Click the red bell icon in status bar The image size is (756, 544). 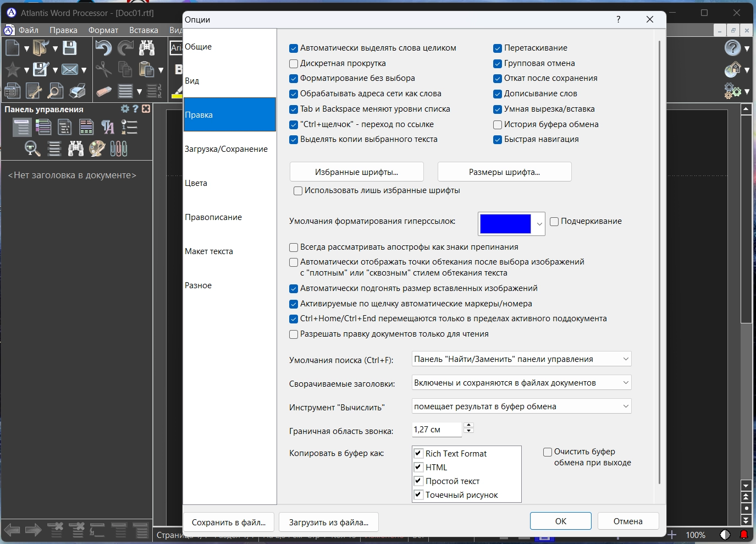click(x=744, y=535)
